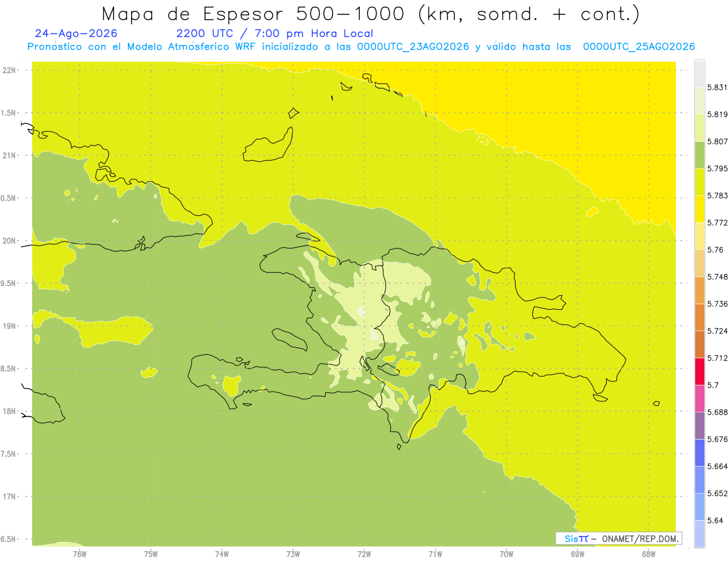Click legend value 5.688

click(718, 412)
